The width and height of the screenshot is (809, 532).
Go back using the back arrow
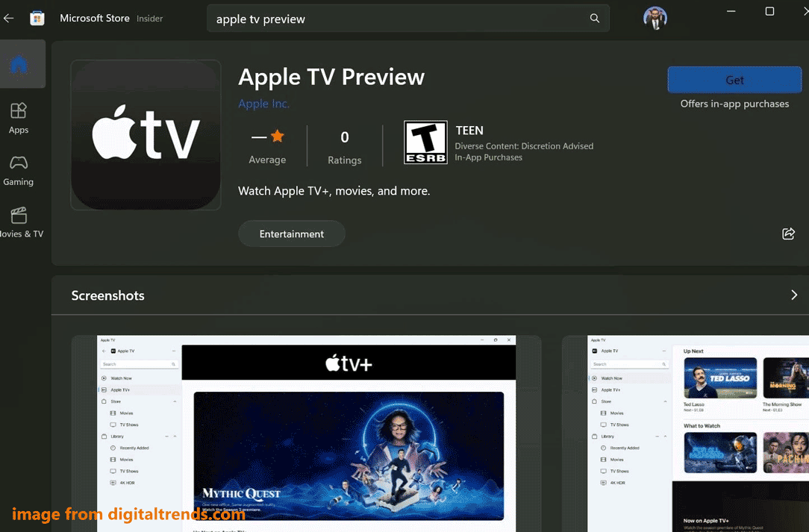tap(9, 19)
